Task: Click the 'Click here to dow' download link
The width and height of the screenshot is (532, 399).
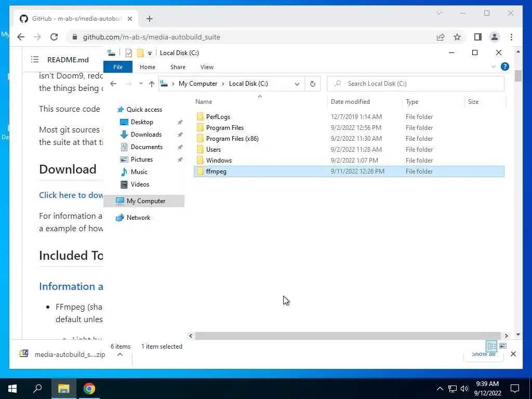Action: coord(71,195)
